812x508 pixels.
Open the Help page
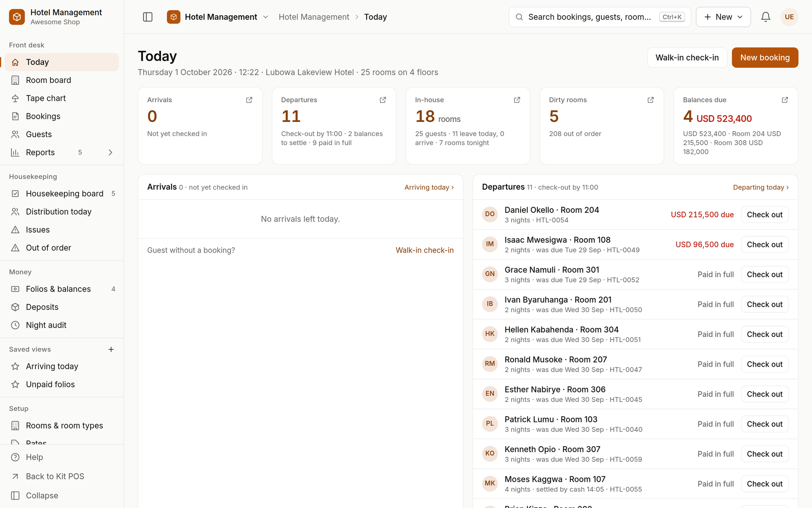click(62, 457)
